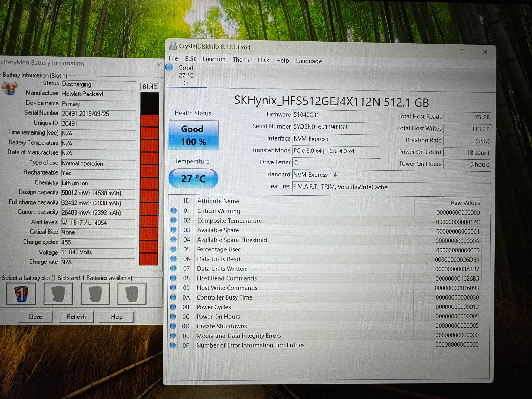Click the Firmware field 51040C31

(337, 115)
